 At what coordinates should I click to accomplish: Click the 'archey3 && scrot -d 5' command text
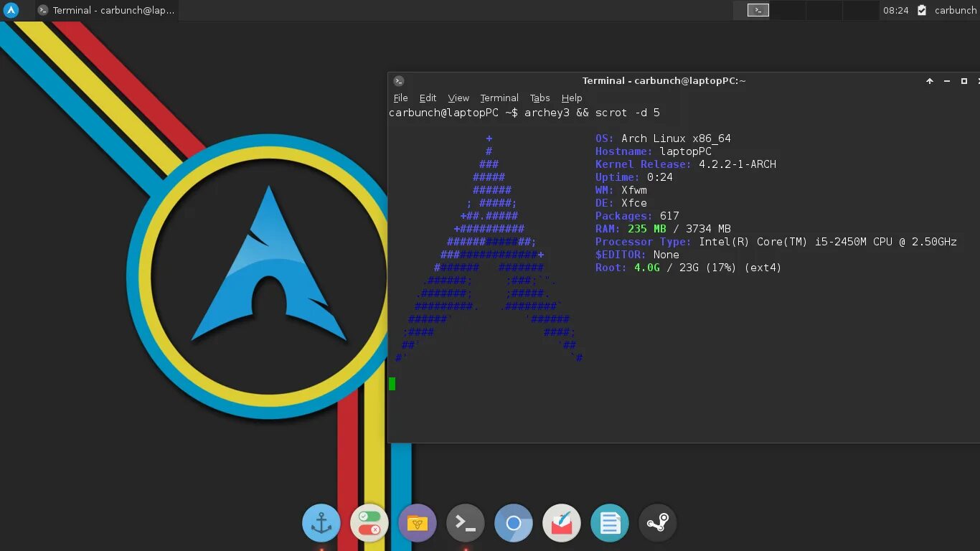pyautogui.click(x=592, y=113)
